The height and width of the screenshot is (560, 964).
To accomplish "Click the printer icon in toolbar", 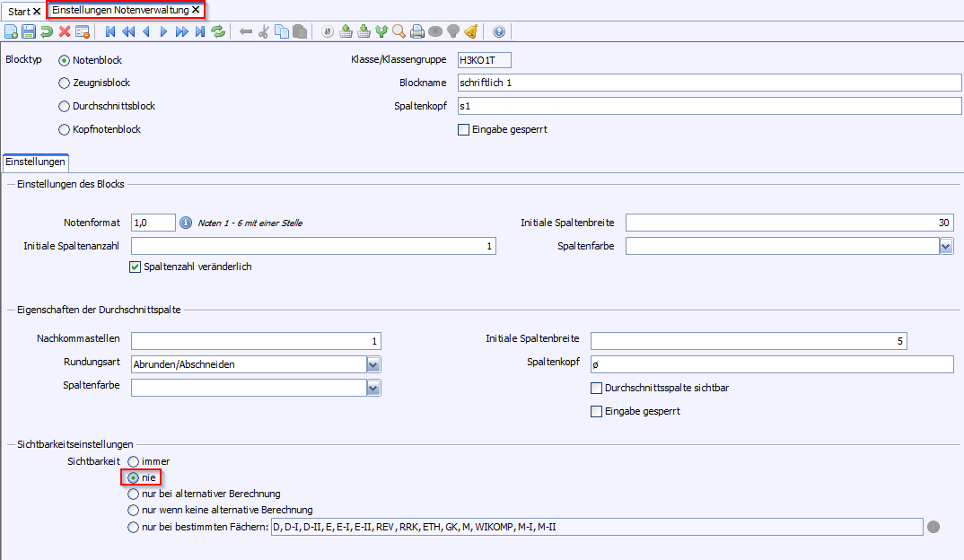I will coord(416,32).
